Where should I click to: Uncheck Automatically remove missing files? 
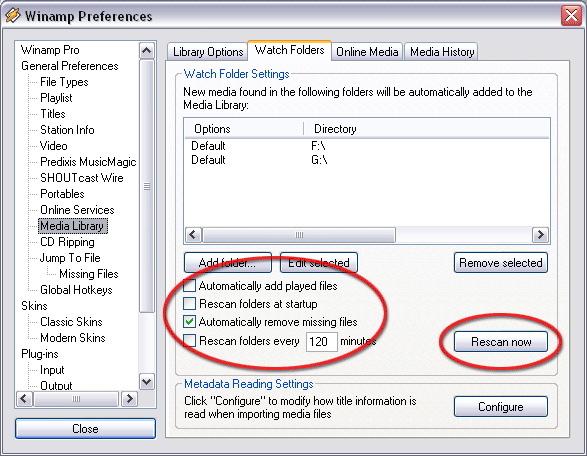[189, 322]
